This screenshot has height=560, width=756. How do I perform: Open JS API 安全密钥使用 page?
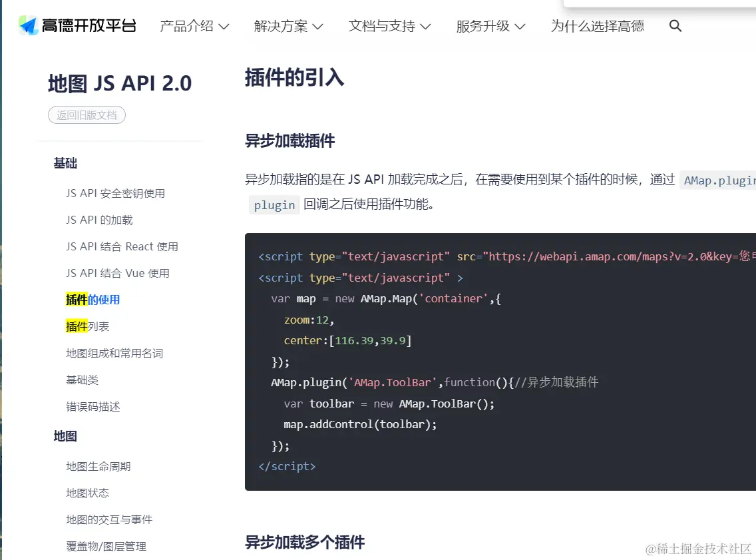tap(115, 193)
